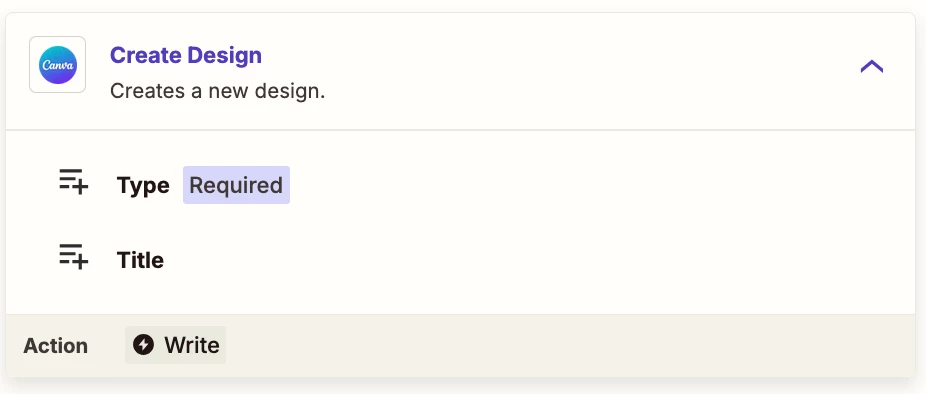Click the list-plus icon beside Title
The width and height of the screenshot is (926, 394).
[73, 256]
